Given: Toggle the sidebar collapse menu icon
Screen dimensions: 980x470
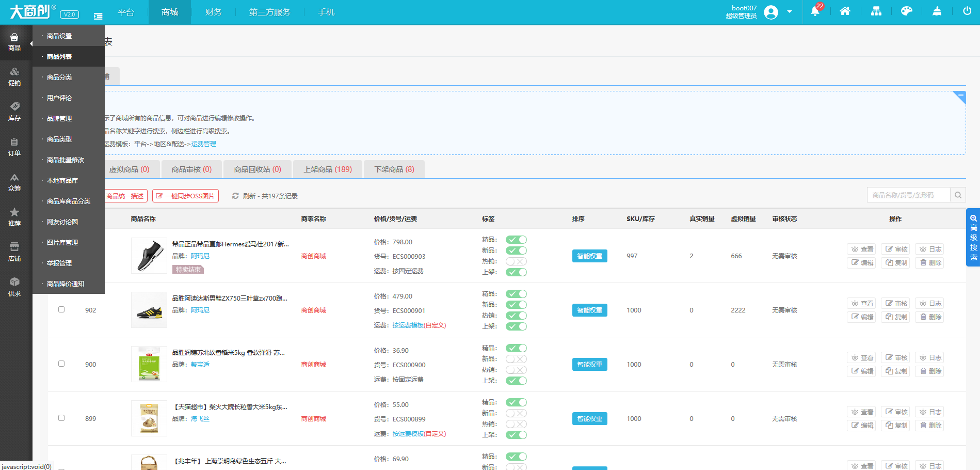Looking at the screenshot, I should (x=98, y=16).
